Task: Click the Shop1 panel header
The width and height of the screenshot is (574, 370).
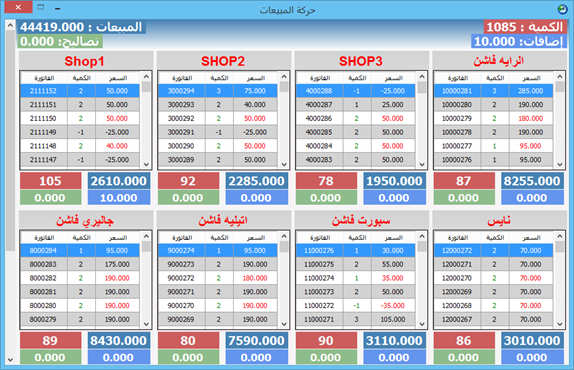Action: [86, 61]
